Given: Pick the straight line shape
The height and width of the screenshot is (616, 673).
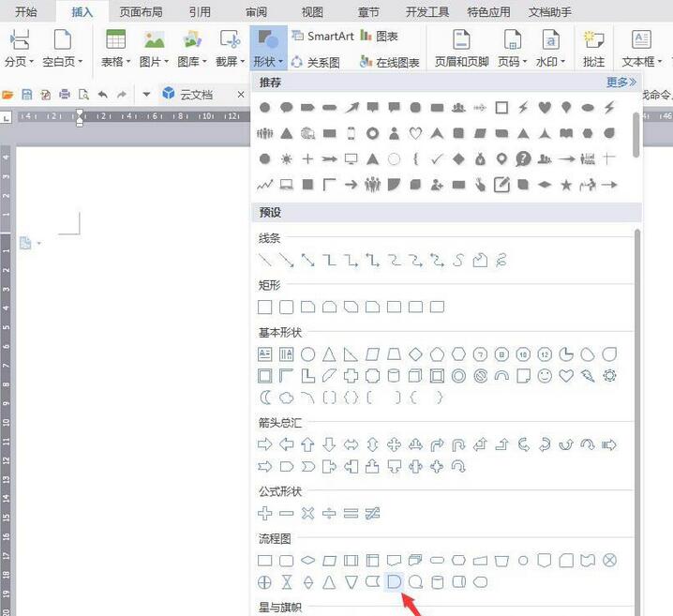Looking at the screenshot, I should click(265, 260).
